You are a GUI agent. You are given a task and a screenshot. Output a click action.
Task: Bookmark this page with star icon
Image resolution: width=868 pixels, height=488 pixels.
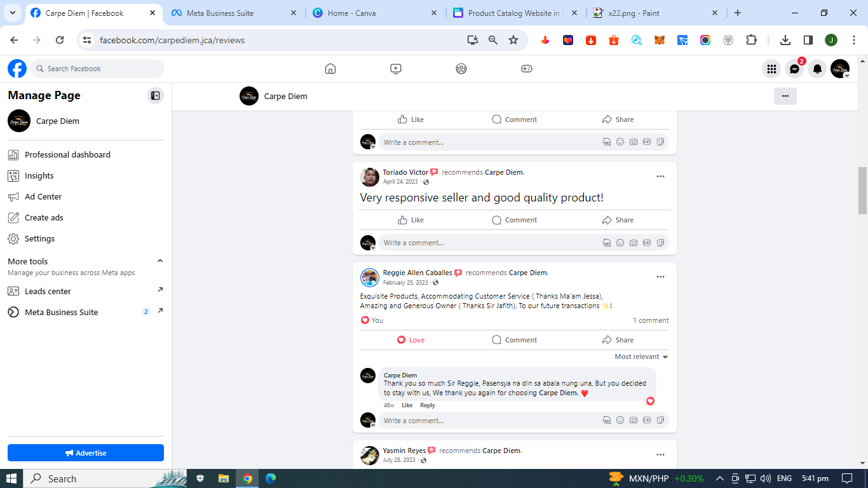tap(513, 40)
